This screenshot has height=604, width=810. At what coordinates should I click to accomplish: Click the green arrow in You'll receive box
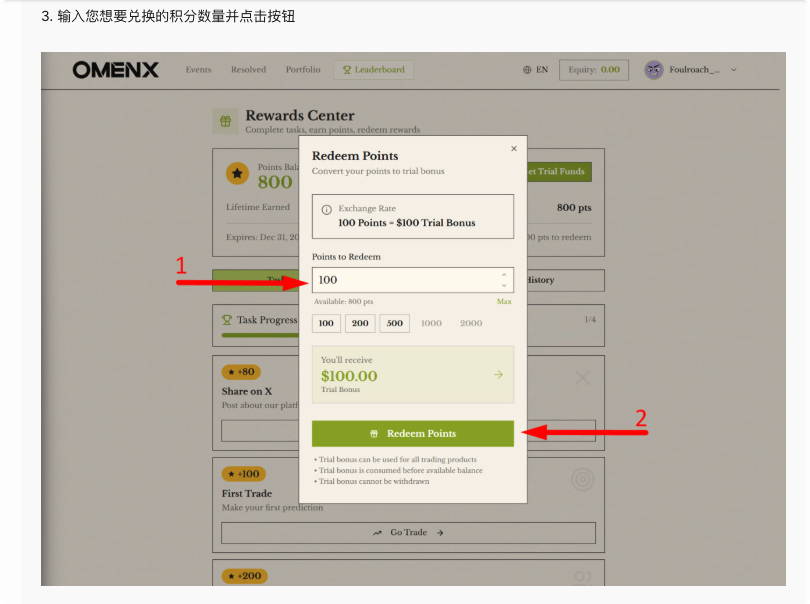coord(497,373)
